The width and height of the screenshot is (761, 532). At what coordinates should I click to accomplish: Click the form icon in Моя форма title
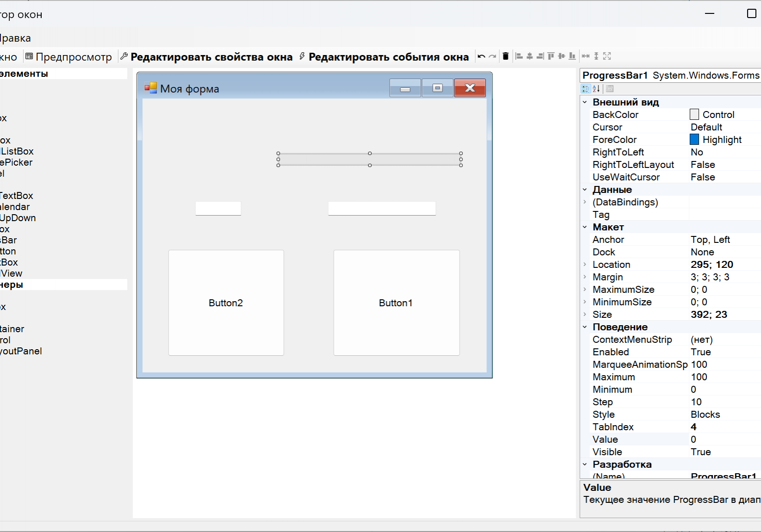[151, 88]
